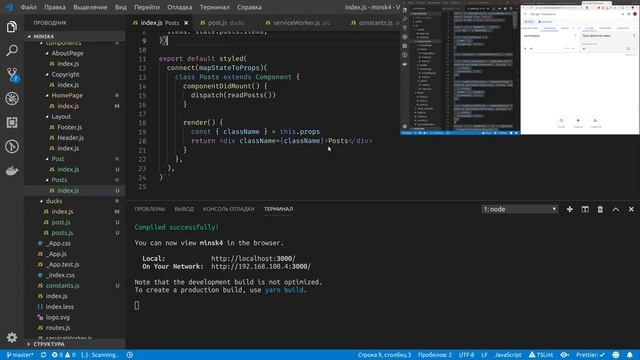Close the index.js Posts editor tab
The width and height of the screenshot is (640, 360).
[186, 23]
